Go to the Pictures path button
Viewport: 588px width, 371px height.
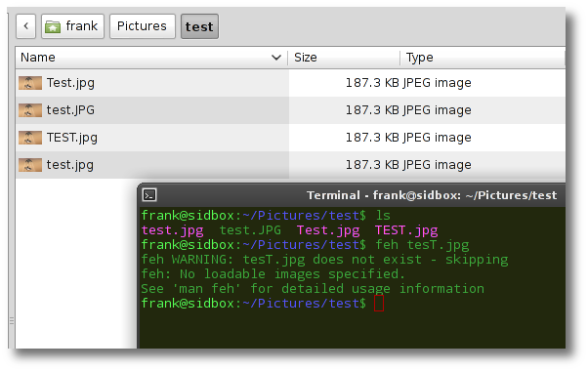pyautogui.click(x=143, y=26)
